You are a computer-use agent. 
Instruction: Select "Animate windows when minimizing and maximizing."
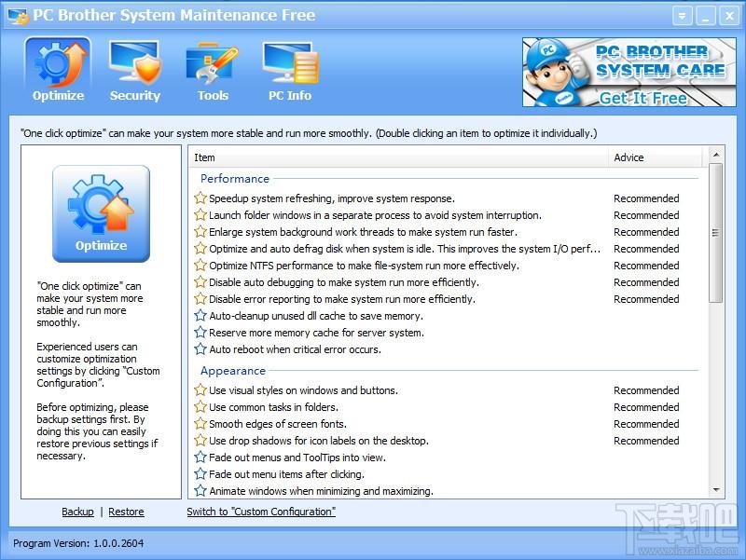click(x=321, y=491)
